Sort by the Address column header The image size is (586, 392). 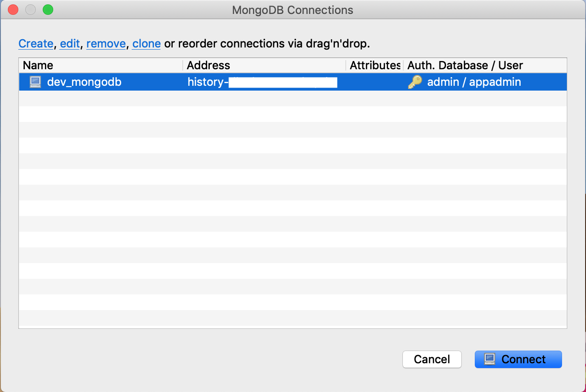coord(264,65)
